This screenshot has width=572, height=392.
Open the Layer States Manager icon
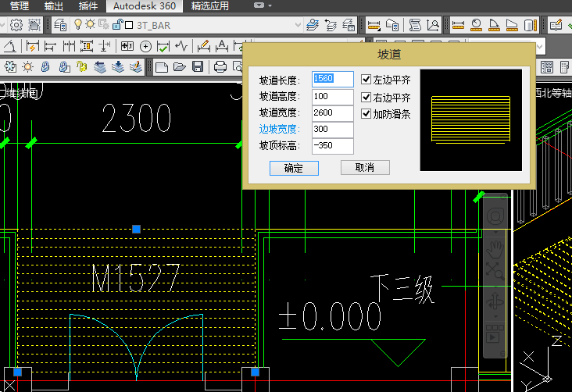point(349,25)
